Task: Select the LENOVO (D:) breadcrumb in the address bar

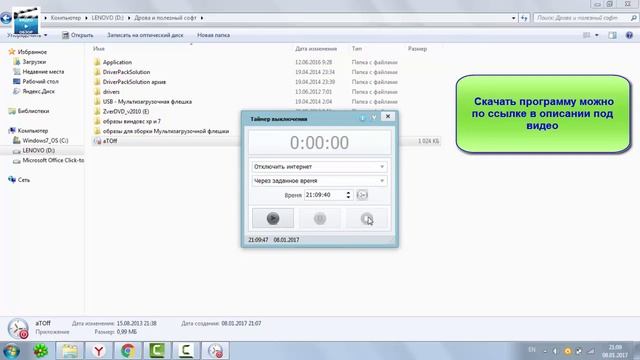Action: tap(107, 18)
